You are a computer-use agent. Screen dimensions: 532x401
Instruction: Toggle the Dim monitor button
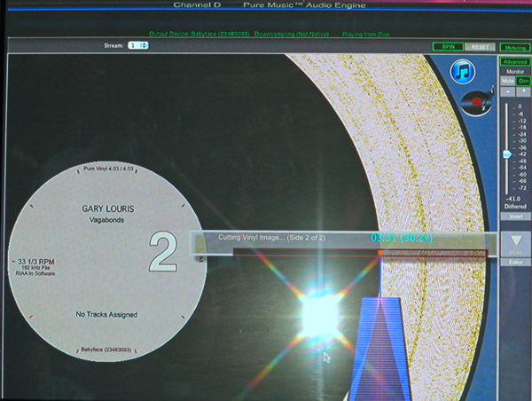523,81
